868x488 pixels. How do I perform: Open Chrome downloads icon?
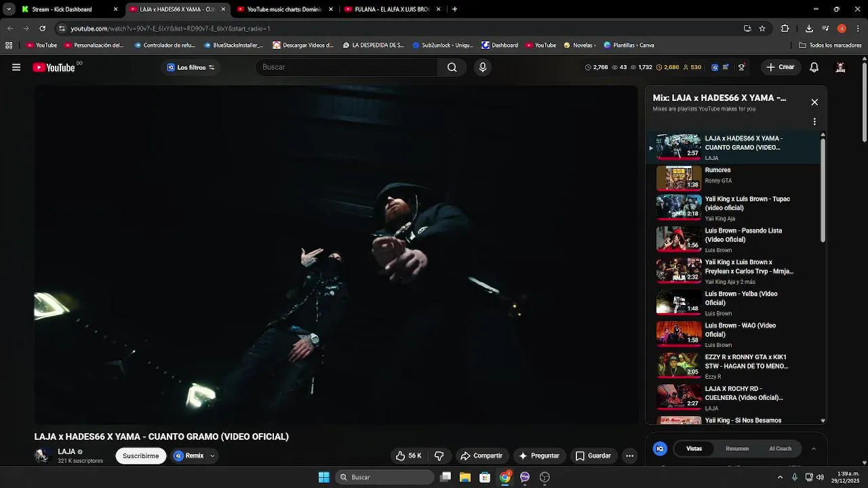(x=809, y=28)
